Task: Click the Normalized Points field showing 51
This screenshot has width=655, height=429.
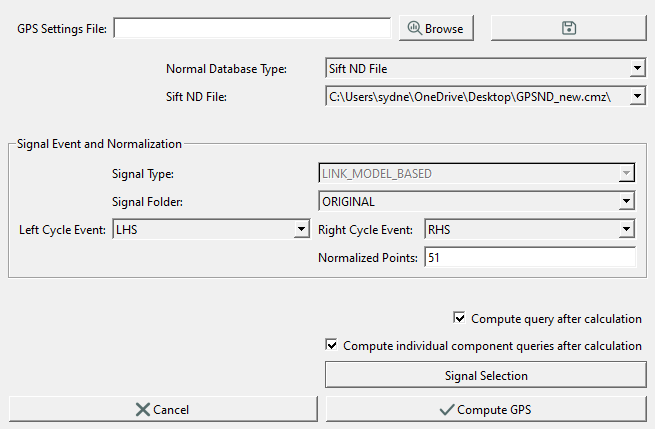Action: pyautogui.click(x=530, y=257)
